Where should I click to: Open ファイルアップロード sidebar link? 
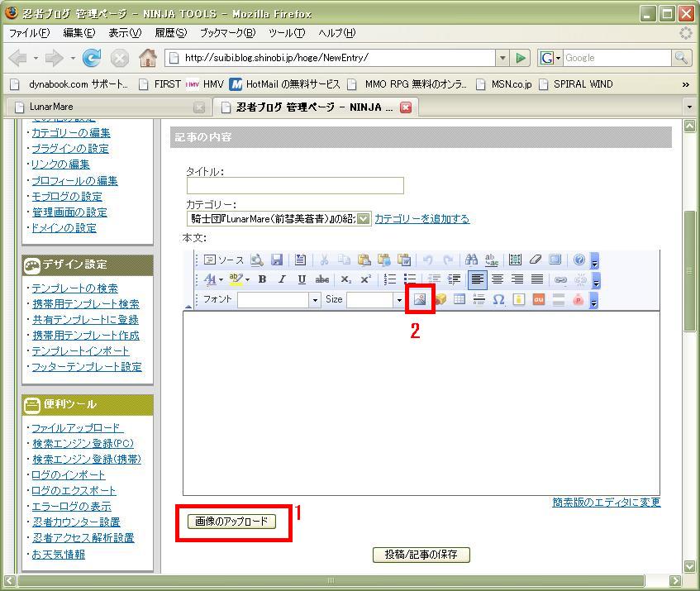click(77, 428)
